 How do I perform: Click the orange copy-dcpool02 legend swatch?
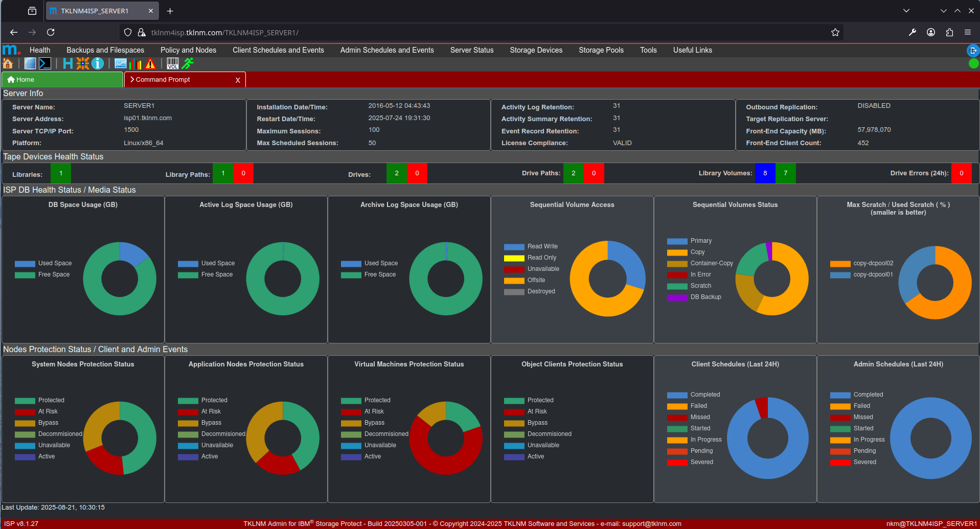pos(840,264)
